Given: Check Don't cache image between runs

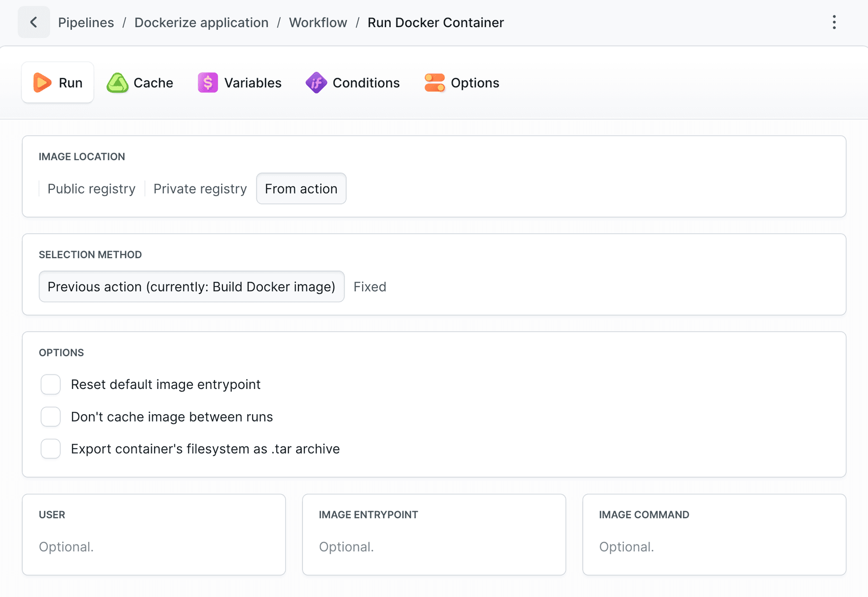Looking at the screenshot, I should 51,417.
